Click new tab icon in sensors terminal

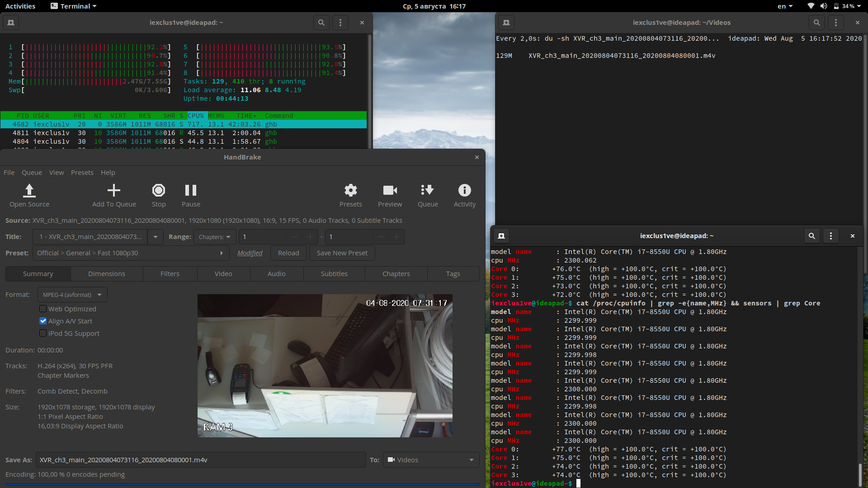pyautogui.click(x=501, y=236)
